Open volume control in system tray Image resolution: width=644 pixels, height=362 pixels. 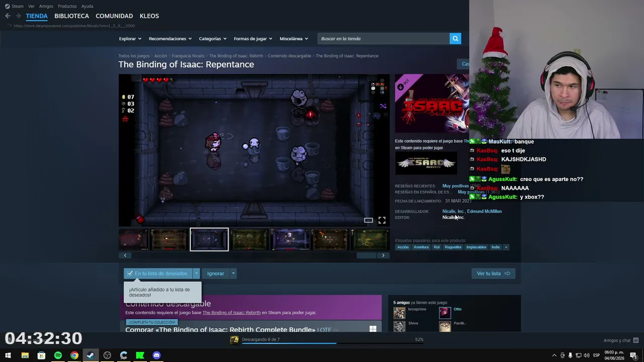click(586, 355)
